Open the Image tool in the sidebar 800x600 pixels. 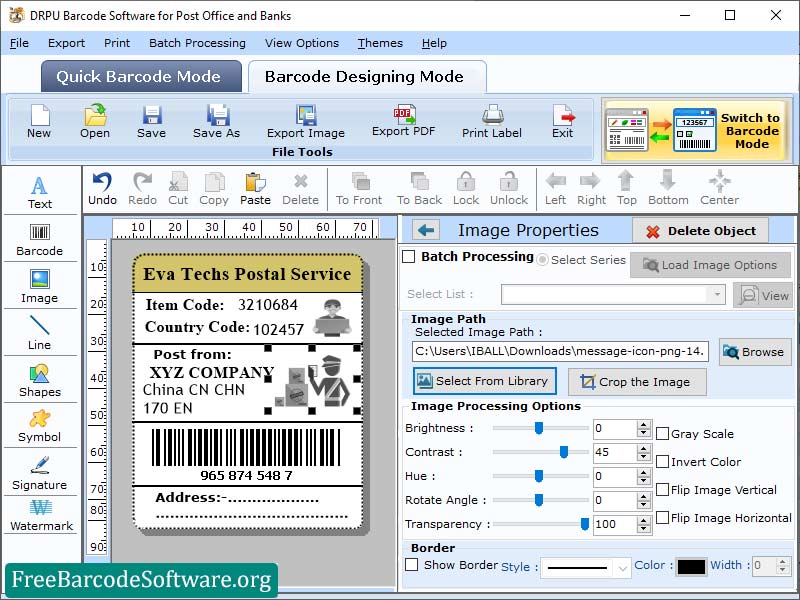[x=40, y=288]
